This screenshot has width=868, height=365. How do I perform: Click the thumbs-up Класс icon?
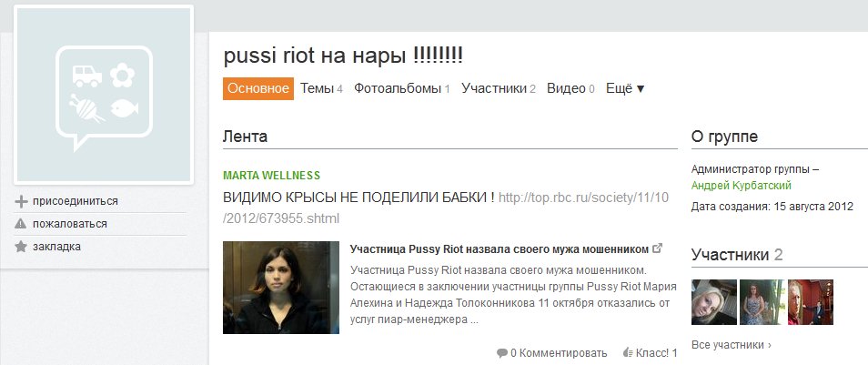tap(628, 352)
